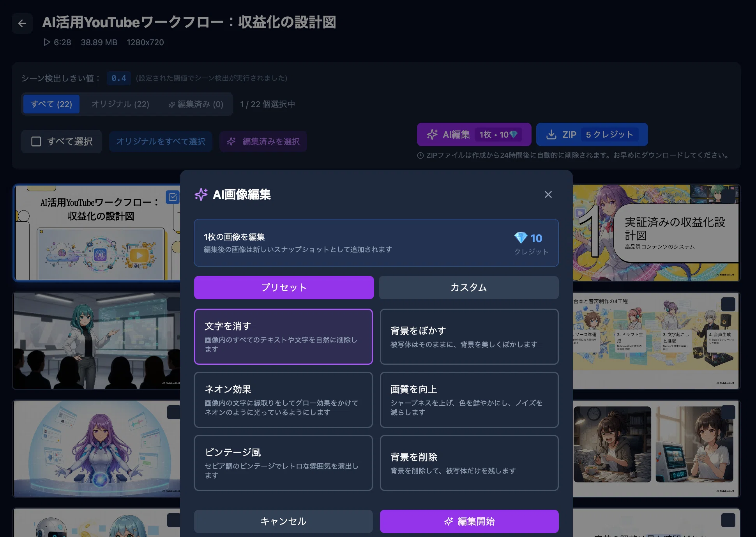Screen dimensions: 756x537
Task: Go back with the left arrow icon
Action: point(22,23)
